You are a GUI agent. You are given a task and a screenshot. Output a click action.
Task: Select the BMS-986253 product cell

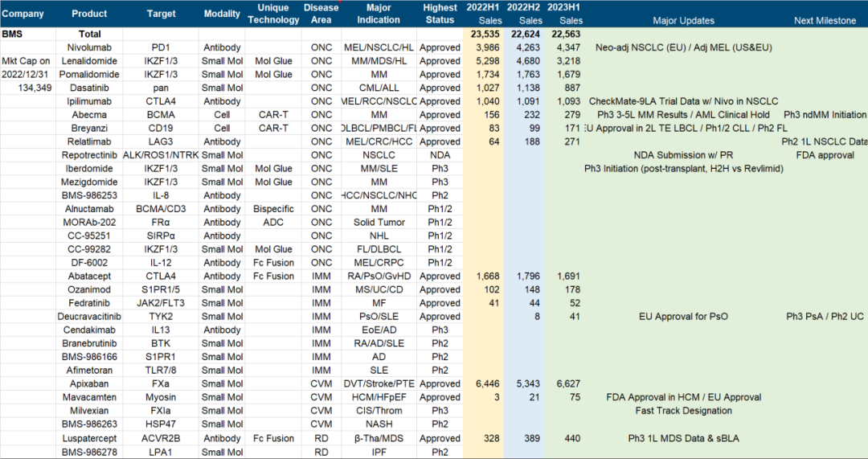click(89, 195)
